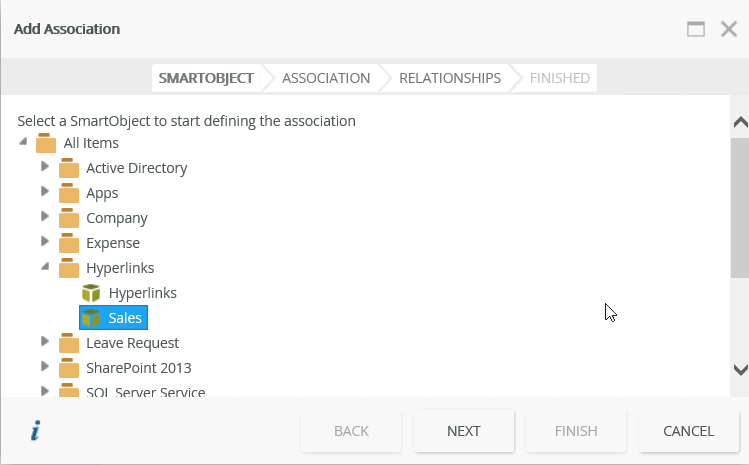Screen dimensions: 749x465
Task: Click the Sales SmartObject cube icon
Action: (x=91, y=318)
